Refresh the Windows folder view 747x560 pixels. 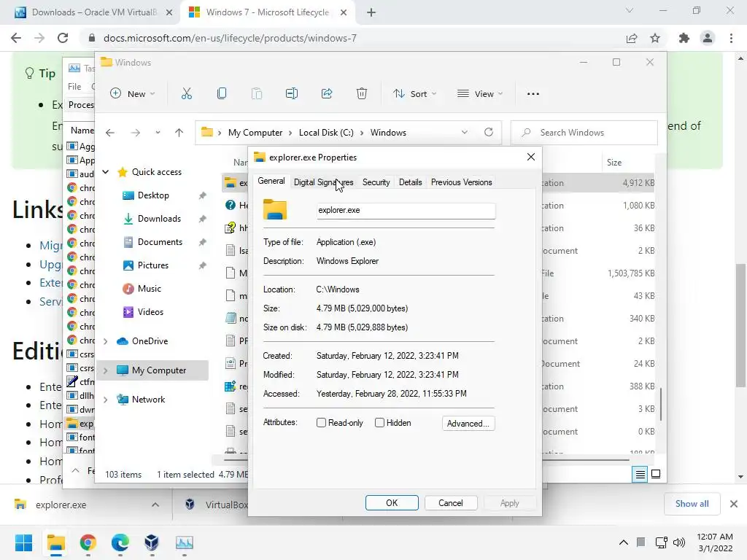point(489,133)
